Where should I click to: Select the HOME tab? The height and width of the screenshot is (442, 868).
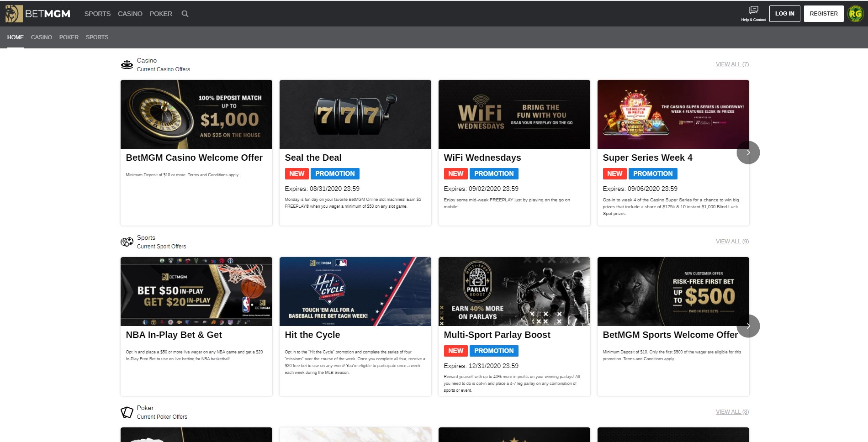coord(16,37)
